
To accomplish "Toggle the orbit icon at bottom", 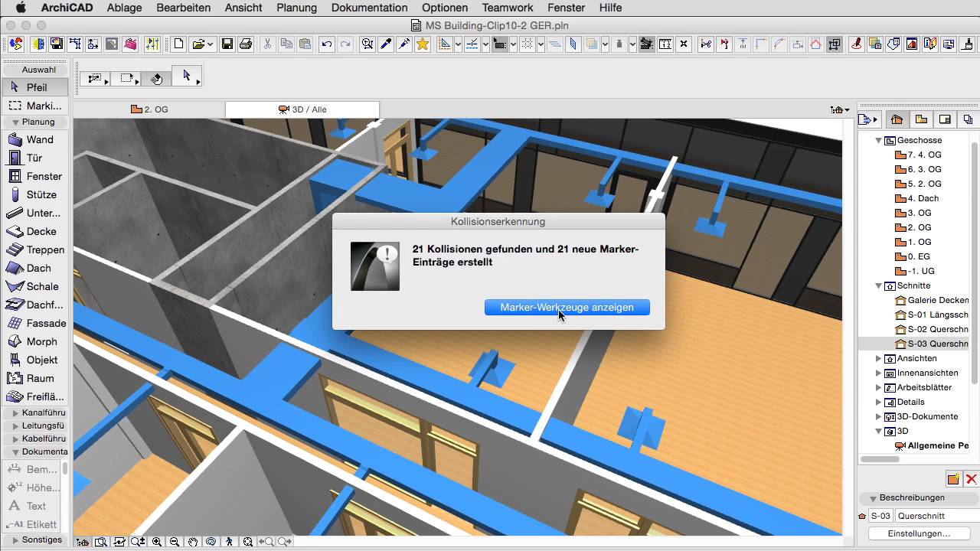I will point(211,542).
